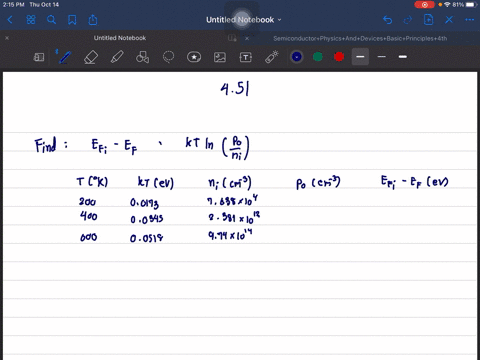Open the Elements star tool
The width and height of the screenshot is (480, 360).
point(194,57)
